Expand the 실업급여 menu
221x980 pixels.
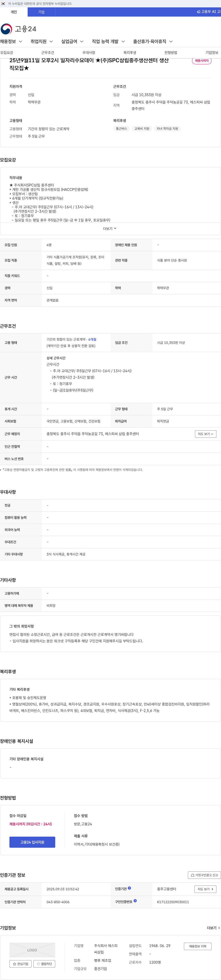pos(73,41)
